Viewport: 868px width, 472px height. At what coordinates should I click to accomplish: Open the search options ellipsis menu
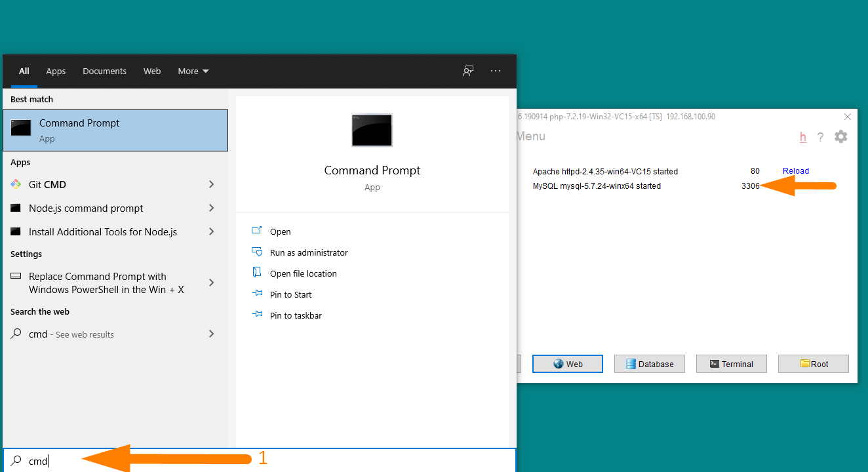point(496,71)
